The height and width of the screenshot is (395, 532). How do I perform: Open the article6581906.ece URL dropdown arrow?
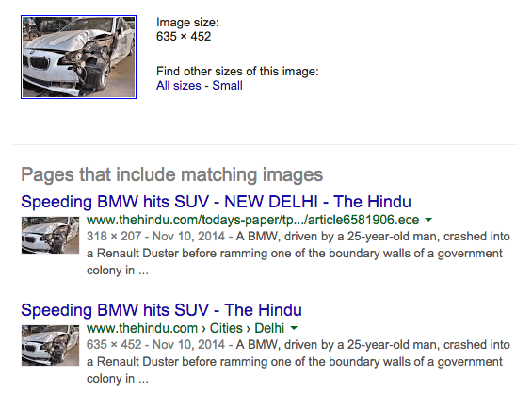click(428, 220)
